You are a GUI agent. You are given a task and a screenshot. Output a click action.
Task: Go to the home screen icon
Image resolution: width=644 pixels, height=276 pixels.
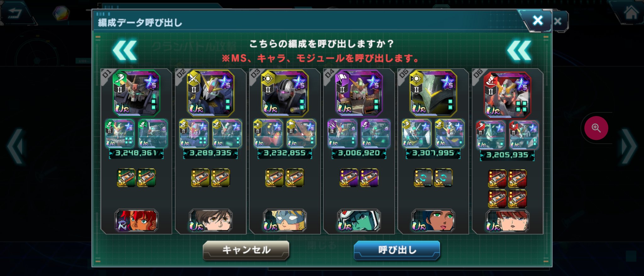pos(631,13)
